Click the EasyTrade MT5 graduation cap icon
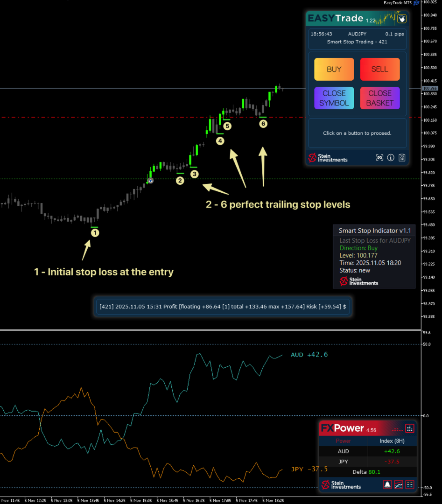 (x=416, y=3)
